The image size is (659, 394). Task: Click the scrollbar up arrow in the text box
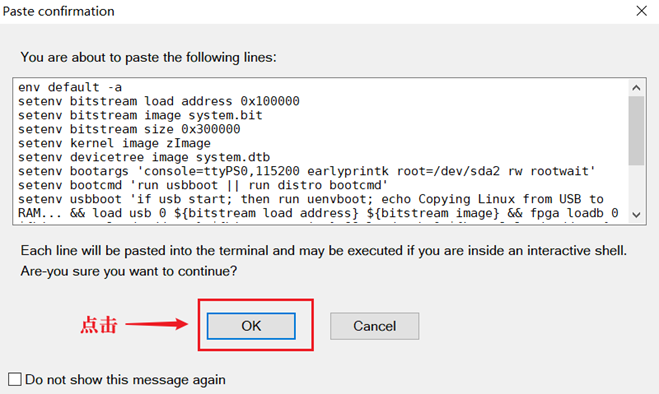(636, 87)
